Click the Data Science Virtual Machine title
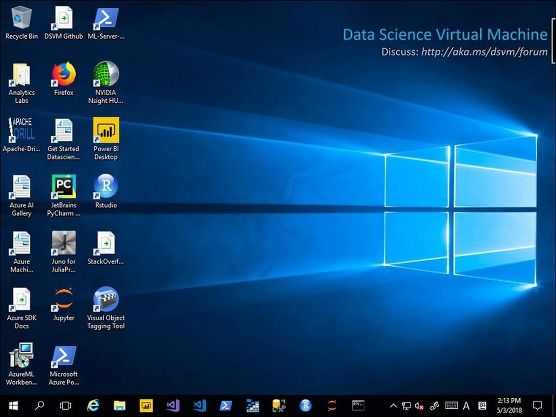This screenshot has width=556, height=417. pos(445,35)
